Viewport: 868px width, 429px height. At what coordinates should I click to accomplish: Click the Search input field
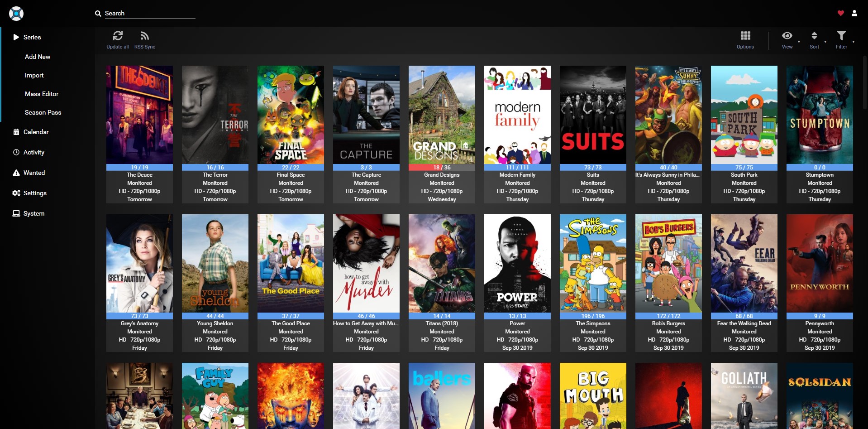pyautogui.click(x=149, y=14)
